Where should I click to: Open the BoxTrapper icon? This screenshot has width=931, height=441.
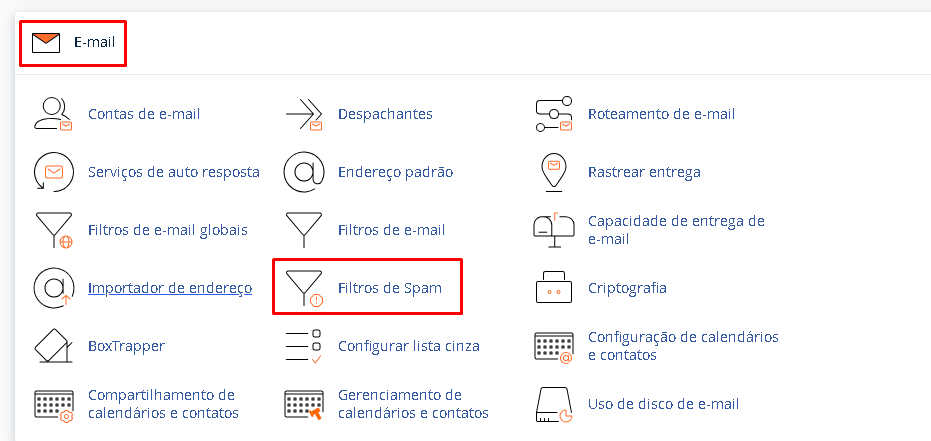tap(53, 345)
